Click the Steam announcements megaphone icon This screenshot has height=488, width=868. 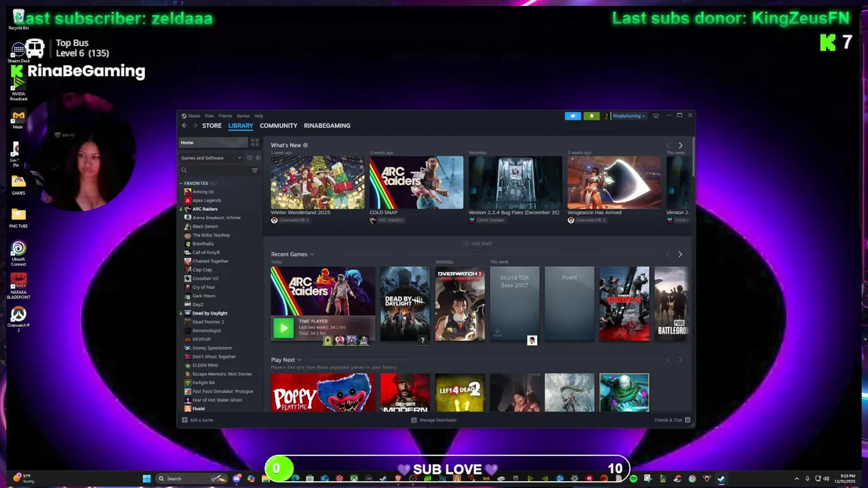[573, 116]
